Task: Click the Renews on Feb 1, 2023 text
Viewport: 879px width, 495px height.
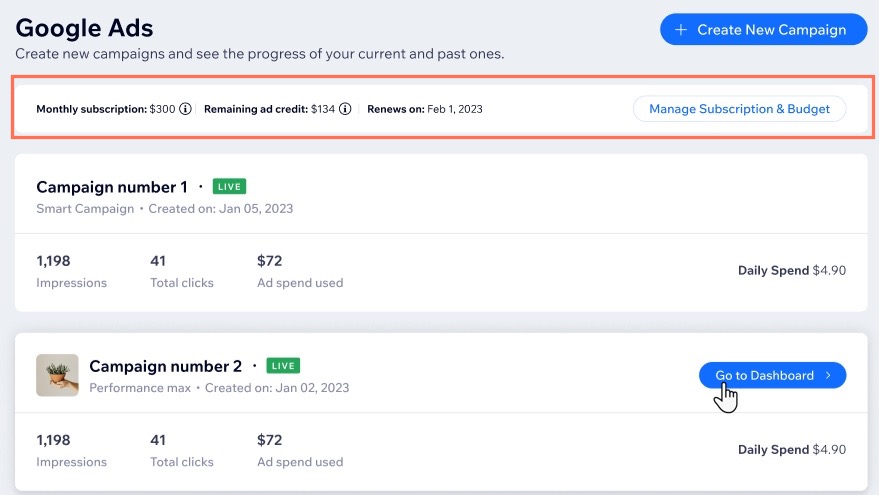Action: pyautogui.click(x=424, y=109)
